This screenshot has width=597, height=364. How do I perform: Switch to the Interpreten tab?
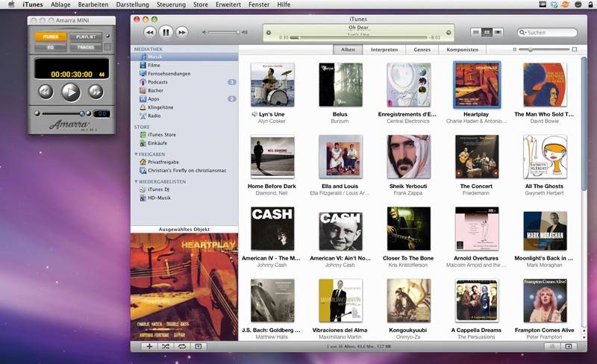(384, 50)
